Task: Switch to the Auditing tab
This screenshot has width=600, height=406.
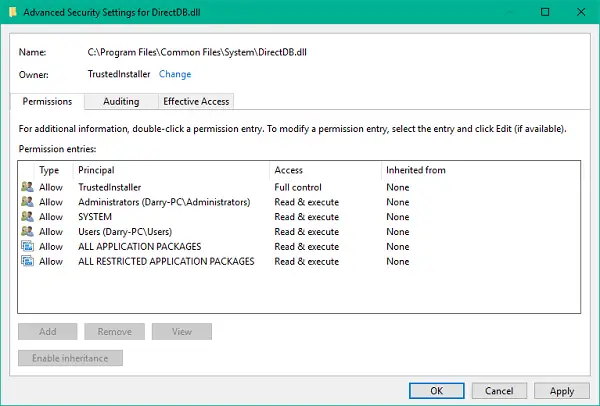Action: coord(121,101)
